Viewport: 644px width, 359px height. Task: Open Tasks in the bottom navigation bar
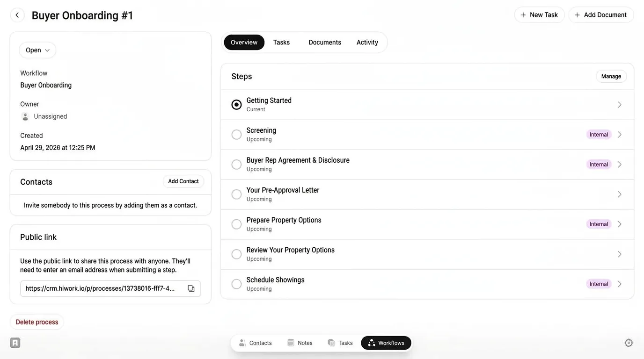(340, 343)
